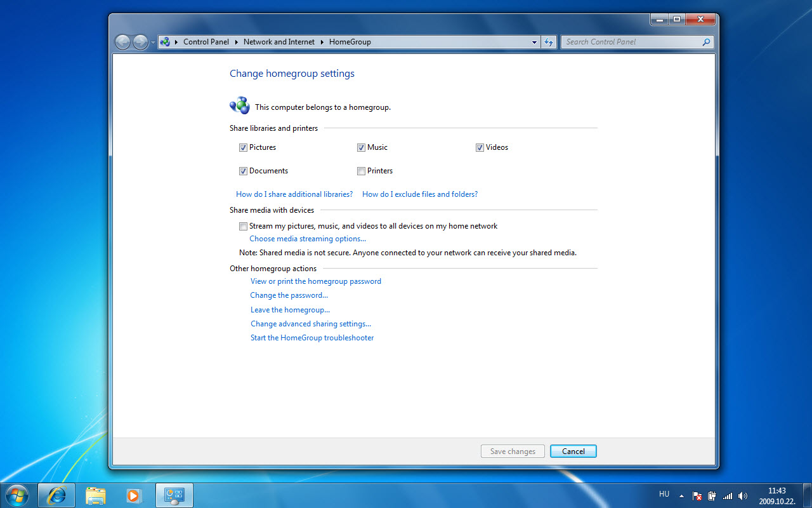Expand the address bar history dropdown
Viewport: 812px width, 508px height.
[x=534, y=42]
